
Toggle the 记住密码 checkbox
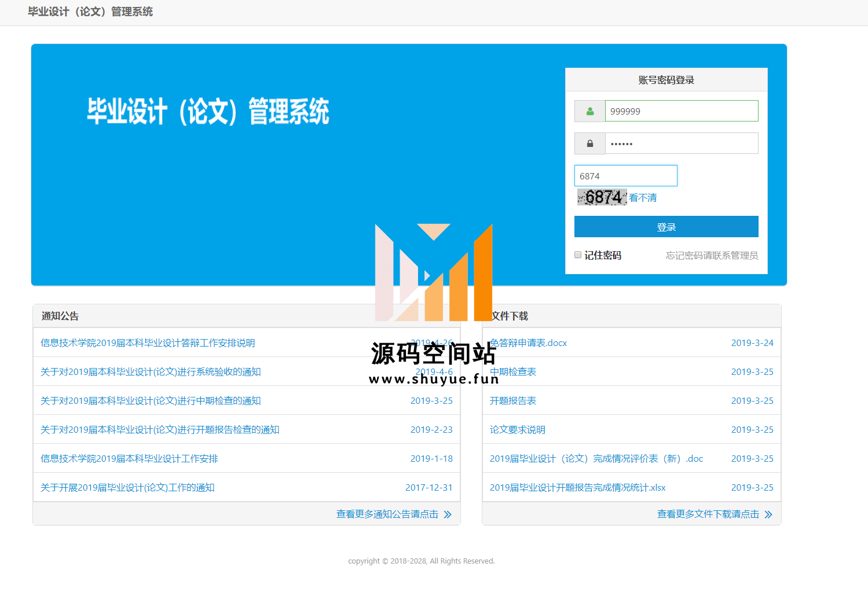(x=578, y=255)
